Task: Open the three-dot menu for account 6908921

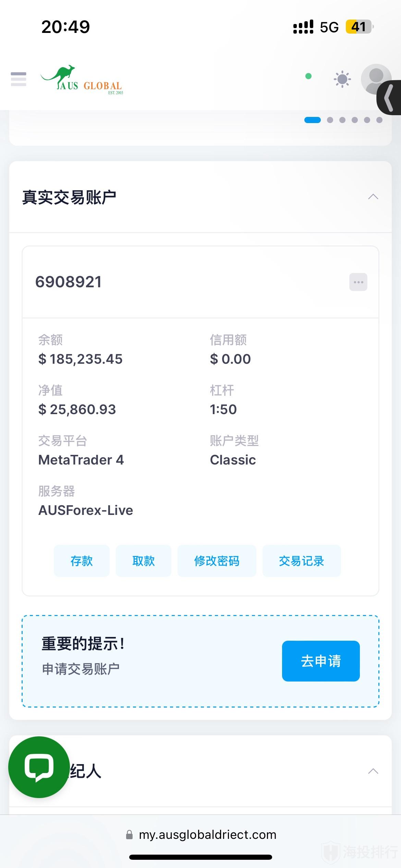Action: [358, 282]
